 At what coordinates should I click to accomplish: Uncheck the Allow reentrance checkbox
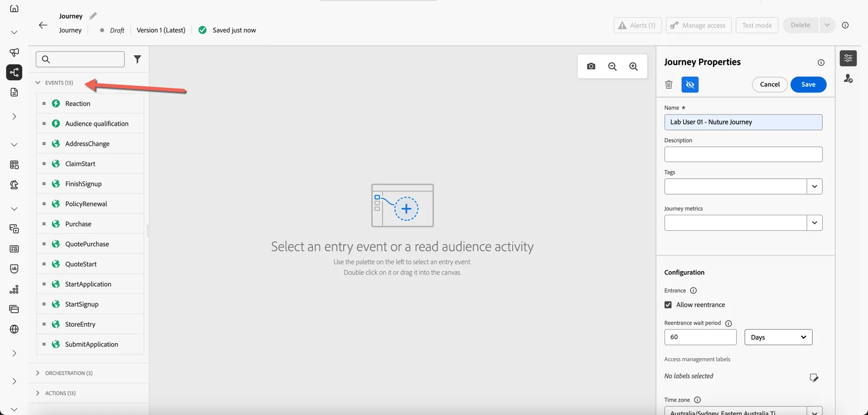pos(668,305)
